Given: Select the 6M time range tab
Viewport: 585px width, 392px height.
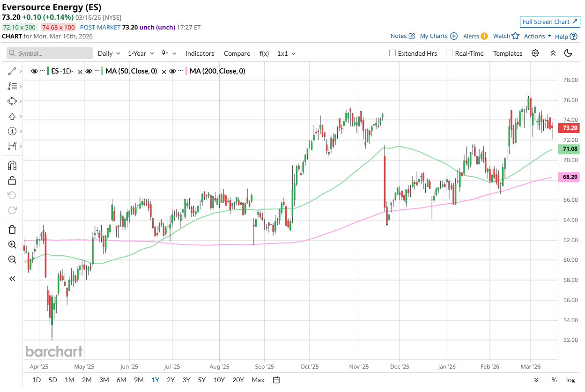Looking at the screenshot, I should coord(121,380).
